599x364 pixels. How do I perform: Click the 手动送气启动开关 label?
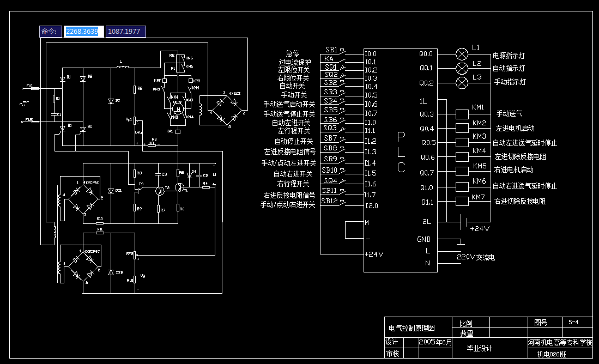(289, 104)
